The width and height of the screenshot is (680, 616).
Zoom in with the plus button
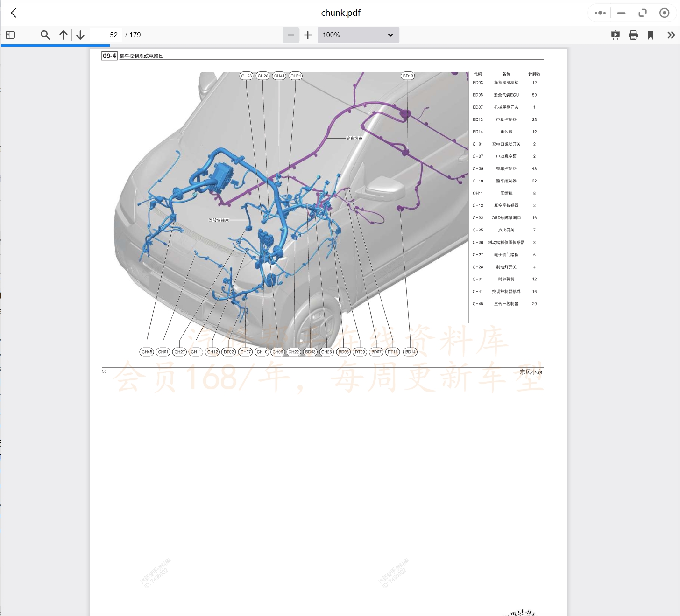308,35
